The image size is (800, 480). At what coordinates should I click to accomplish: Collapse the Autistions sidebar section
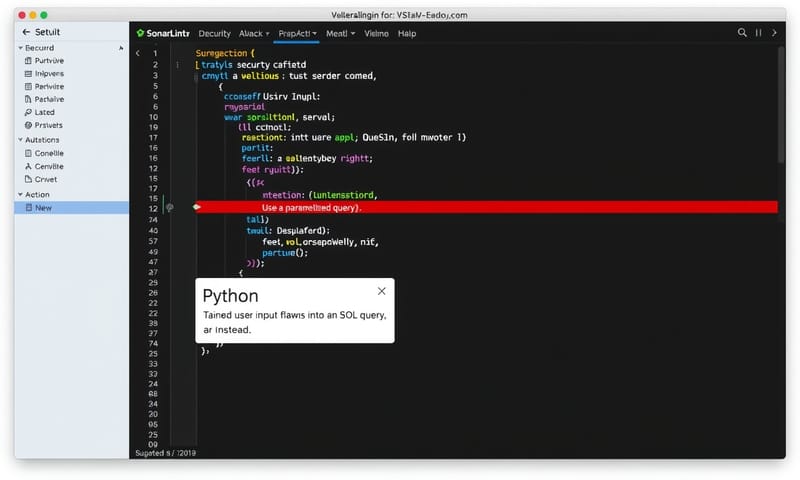18,140
